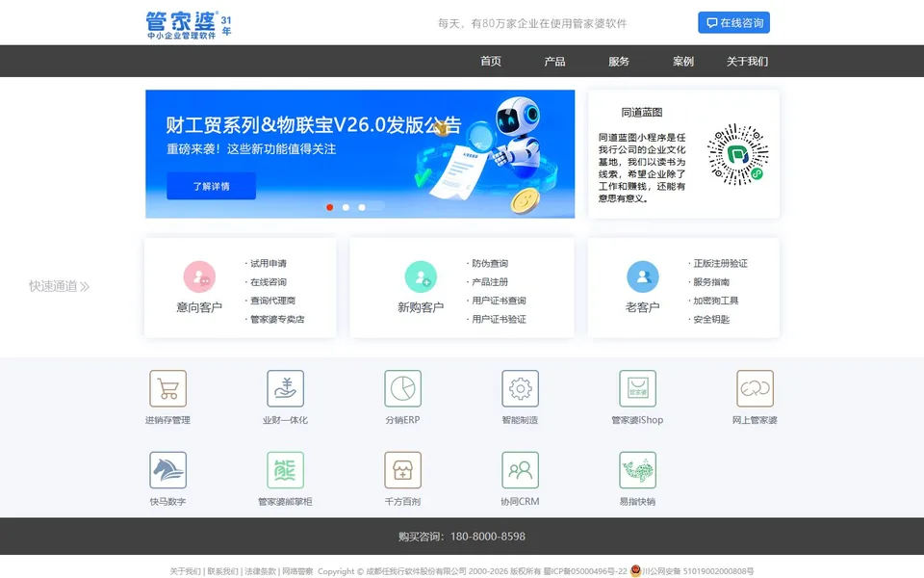Screen dimensions: 924x578
Task: Click the 了解详情 banner button
Action: tap(211, 186)
